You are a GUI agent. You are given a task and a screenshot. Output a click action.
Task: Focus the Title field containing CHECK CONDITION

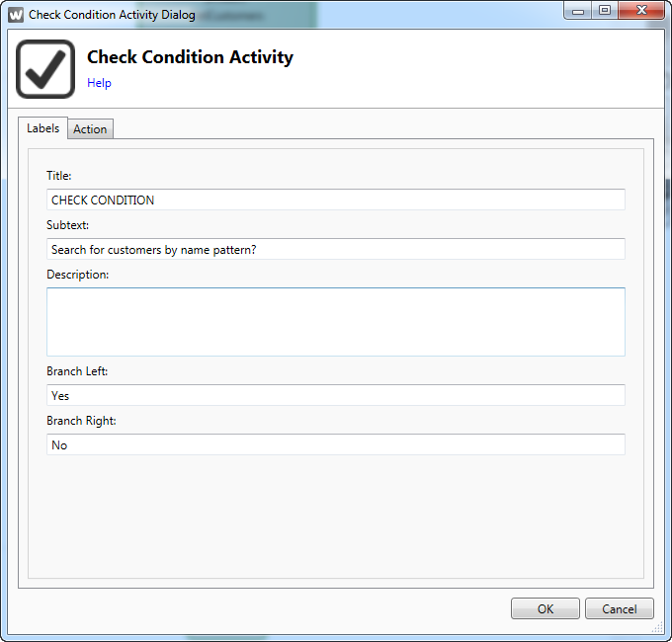tap(336, 200)
